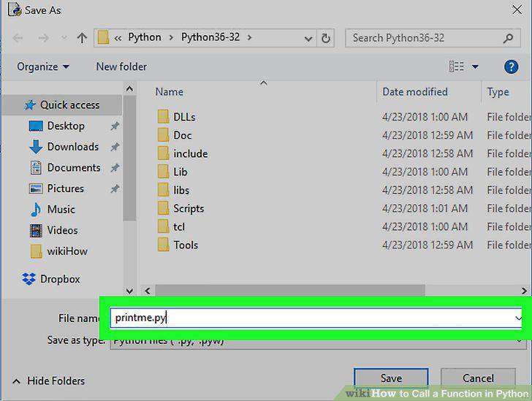
Task: Go back with the left arrow
Action: (18, 38)
